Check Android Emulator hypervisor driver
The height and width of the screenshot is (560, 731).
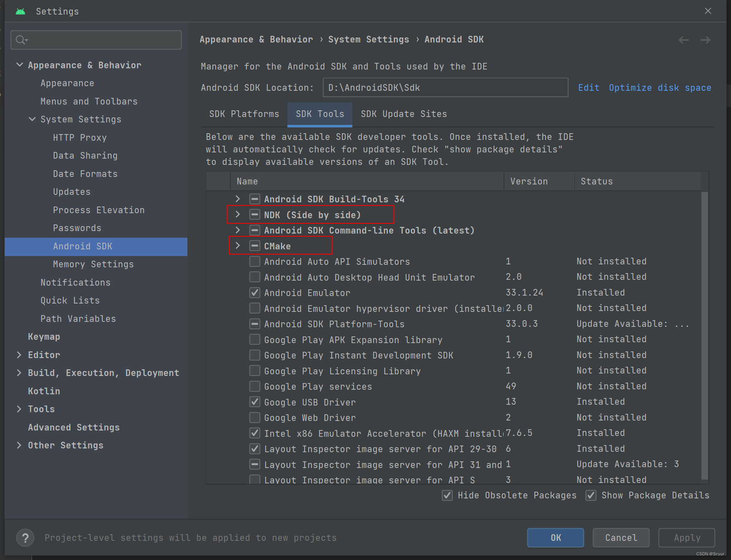click(254, 309)
